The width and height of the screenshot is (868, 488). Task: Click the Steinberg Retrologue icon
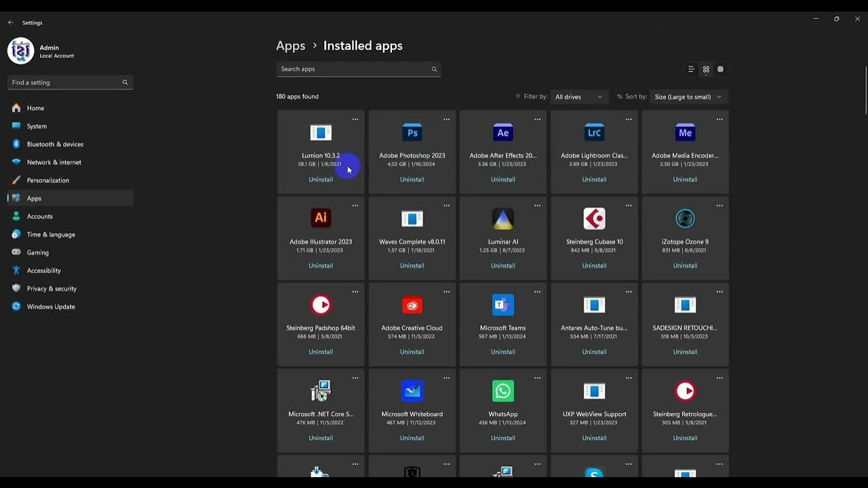click(685, 391)
